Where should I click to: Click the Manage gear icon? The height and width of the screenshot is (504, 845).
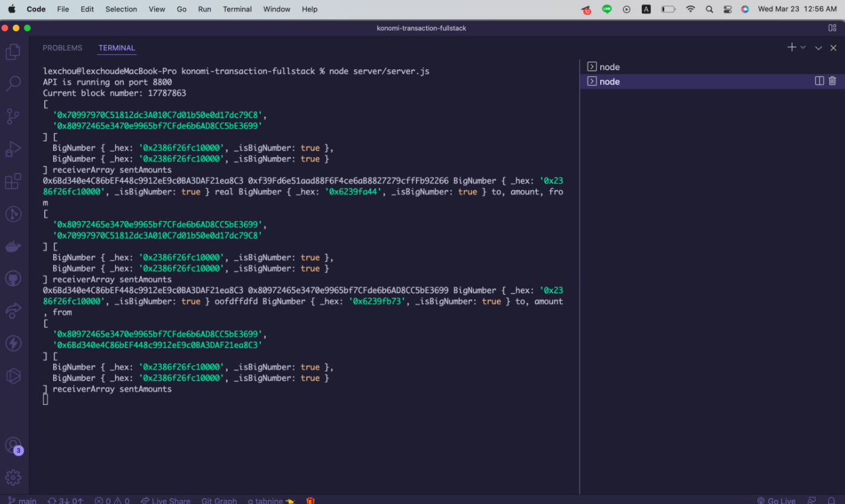click(x=13, y=477)
